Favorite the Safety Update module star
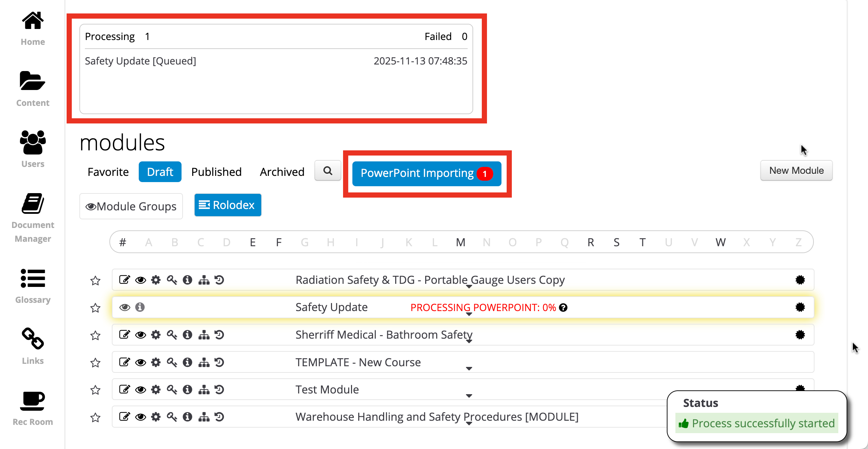Viewport: 868px width, 449px height. [95, 308]
